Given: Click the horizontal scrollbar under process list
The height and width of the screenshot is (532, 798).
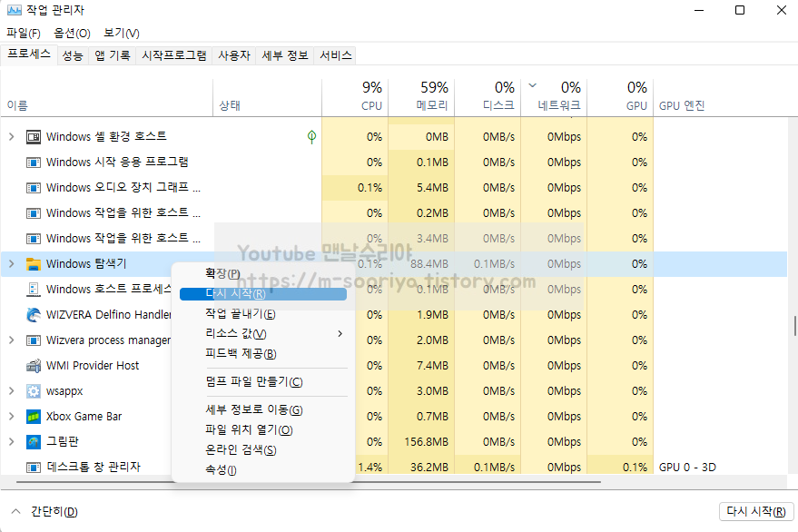Looking at the screenshot, I should click(x=308, y=481).
